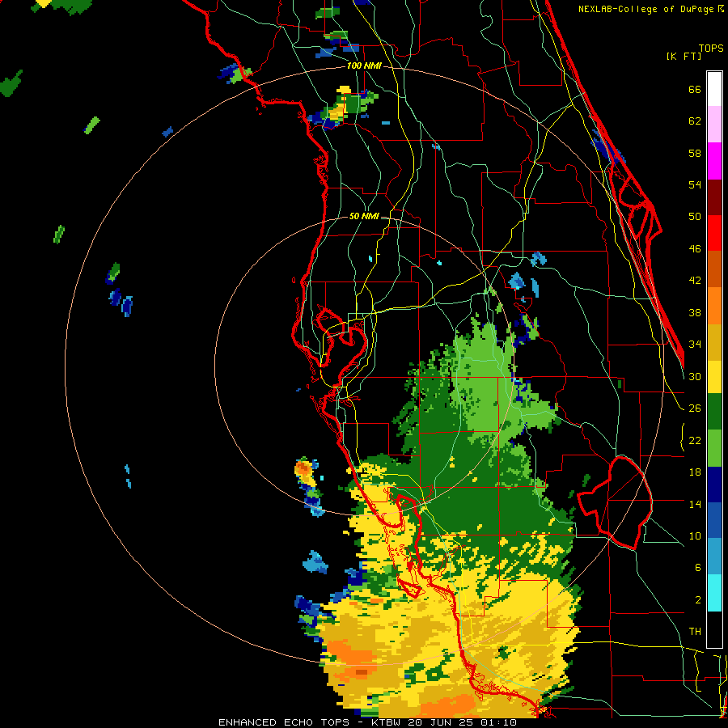Image resolution: width=728 pixels, height=728 pixels.
Task: Pick the orange 42 kft legend swatch
Action: [714, 306]
